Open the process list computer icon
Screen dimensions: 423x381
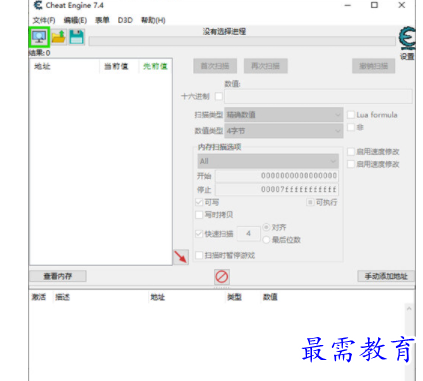tap(39, 37)
